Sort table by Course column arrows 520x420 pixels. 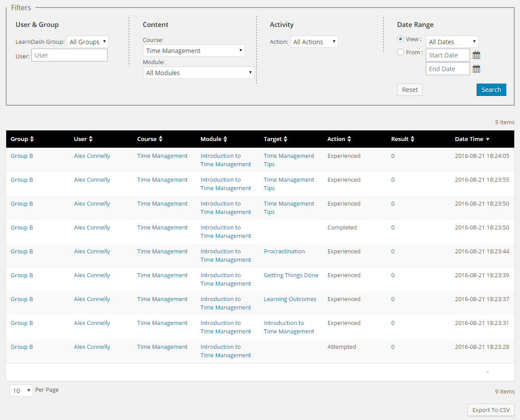(x=161, y=139)
